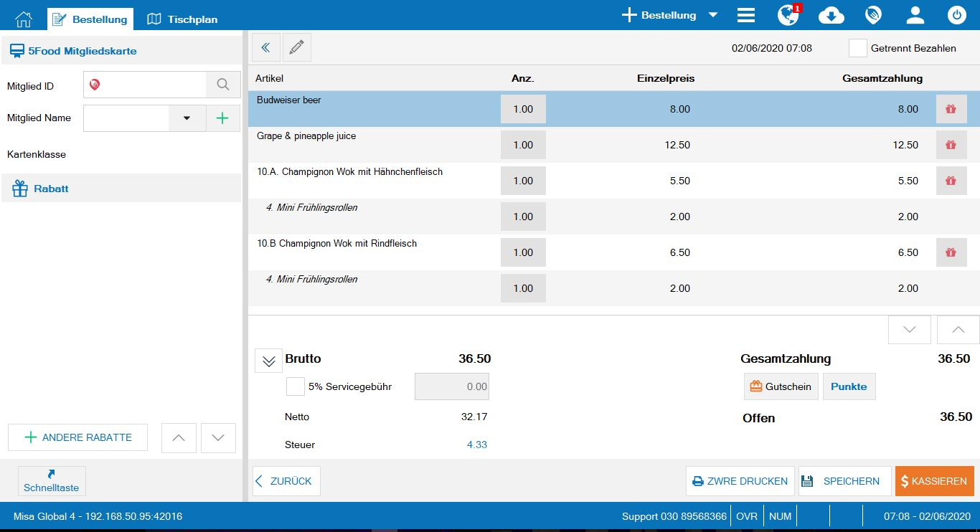Click the globe notification icon
980x532 pixels.
[x=788, y=16]
